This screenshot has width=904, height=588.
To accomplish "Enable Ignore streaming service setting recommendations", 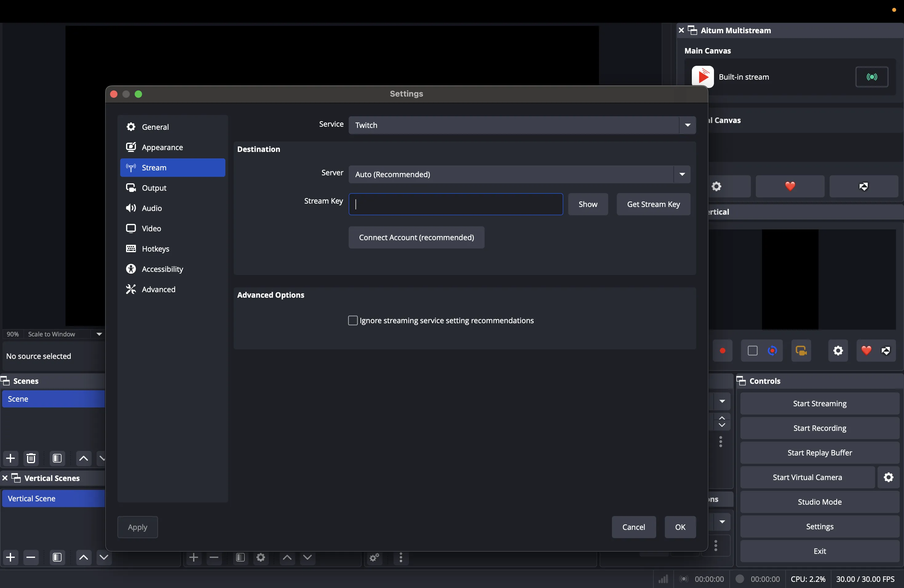I will (x=353, y=320).
